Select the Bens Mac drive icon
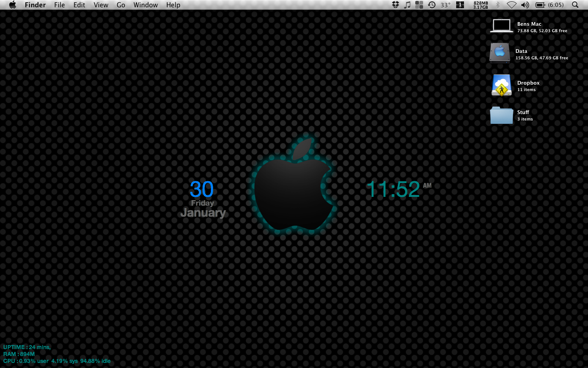Viewport: 588px width, 368px height. point(501,25)
